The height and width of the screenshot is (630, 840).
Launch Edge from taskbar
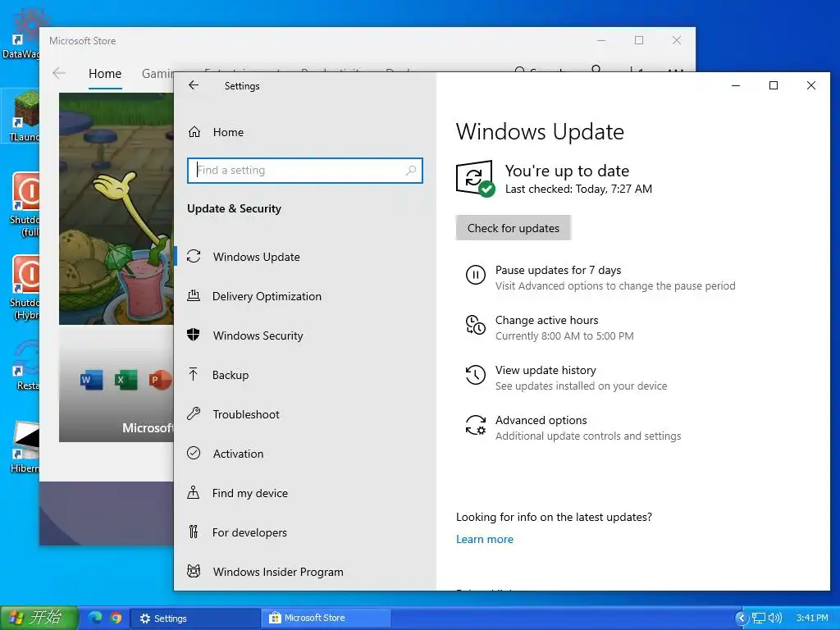[95, 618]
